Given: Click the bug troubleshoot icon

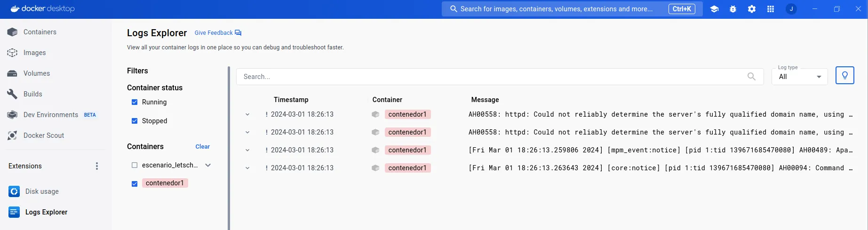Looking at the screenshot, I should pyautogui.click(x=733, y=9).
